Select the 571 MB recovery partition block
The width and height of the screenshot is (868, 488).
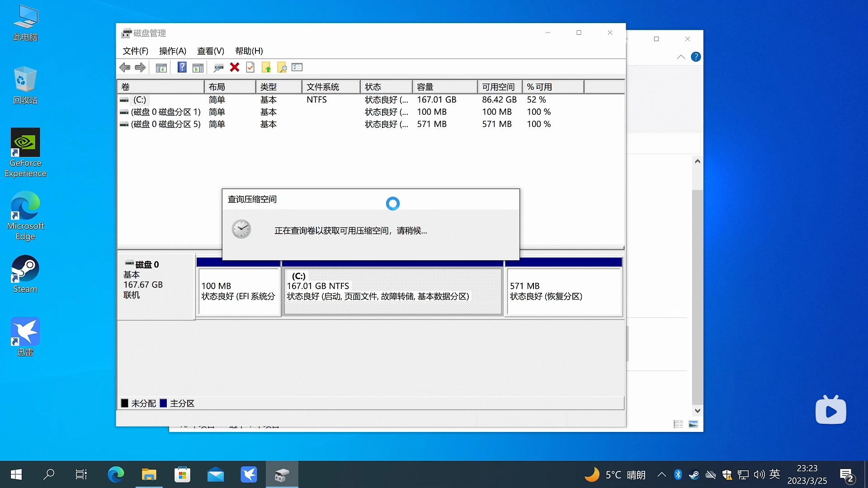click(x=563, y=291)
